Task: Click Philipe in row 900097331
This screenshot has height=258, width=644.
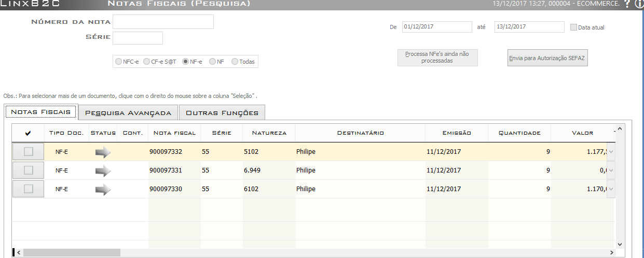Action: (x=306, y=170)
